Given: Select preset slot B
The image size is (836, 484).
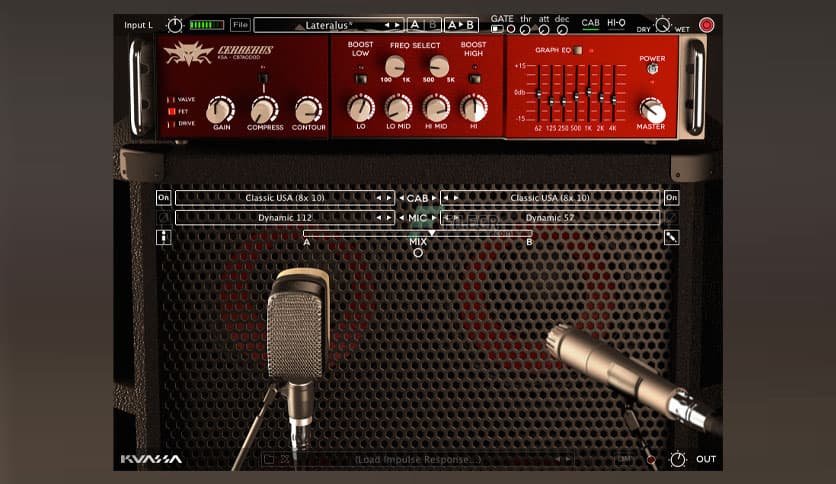Looking at the screenshot, I should click(432, 25).
